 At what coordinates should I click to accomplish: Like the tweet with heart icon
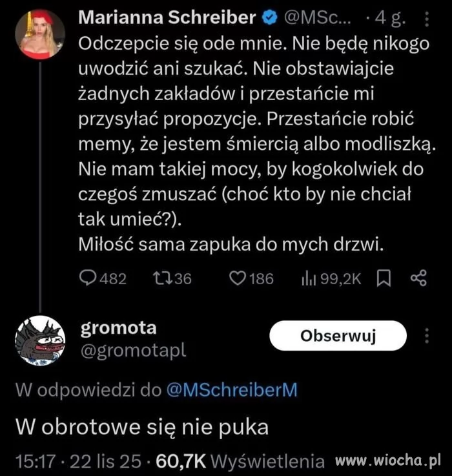238,278
